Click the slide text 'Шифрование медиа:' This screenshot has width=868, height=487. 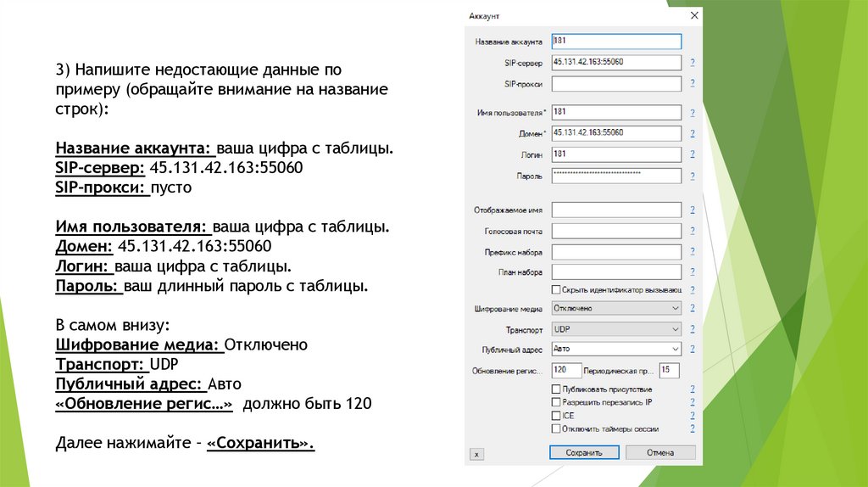point(138,344)
